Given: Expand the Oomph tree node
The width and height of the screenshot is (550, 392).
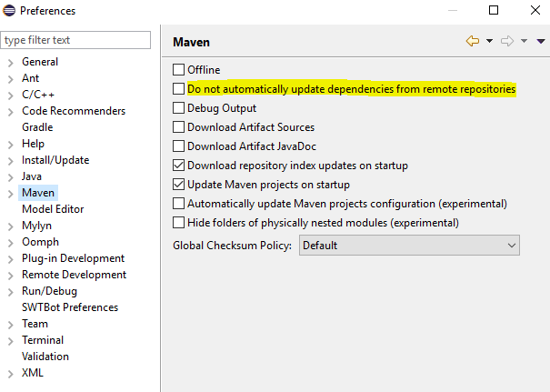Looking at the screenshot, I should point(11,243).
